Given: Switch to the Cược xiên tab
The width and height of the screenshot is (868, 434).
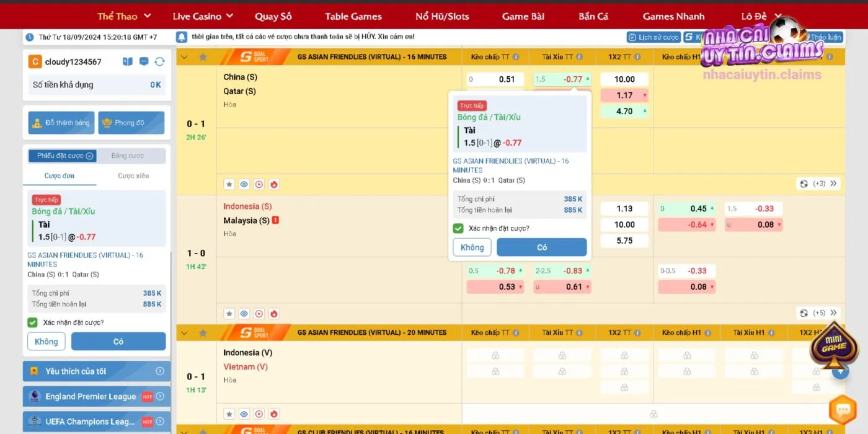Looking at the screenshot, I should click(x=133, y=175).
